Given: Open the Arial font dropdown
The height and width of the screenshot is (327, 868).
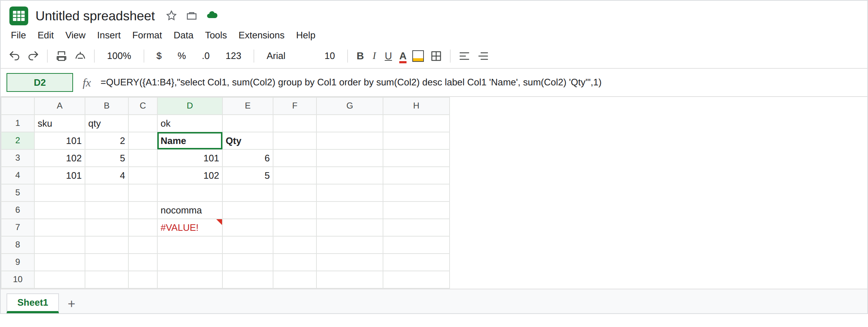Looking at the screenshot, I should click(276, 56).
